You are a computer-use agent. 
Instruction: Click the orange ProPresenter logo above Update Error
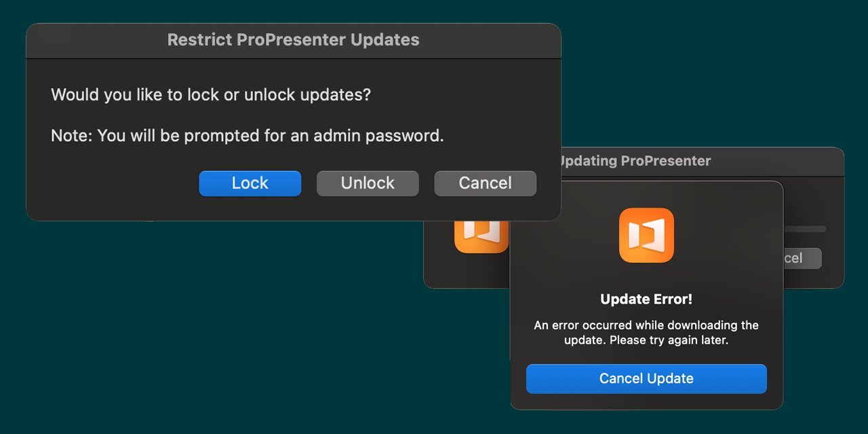tap(646, 235)
